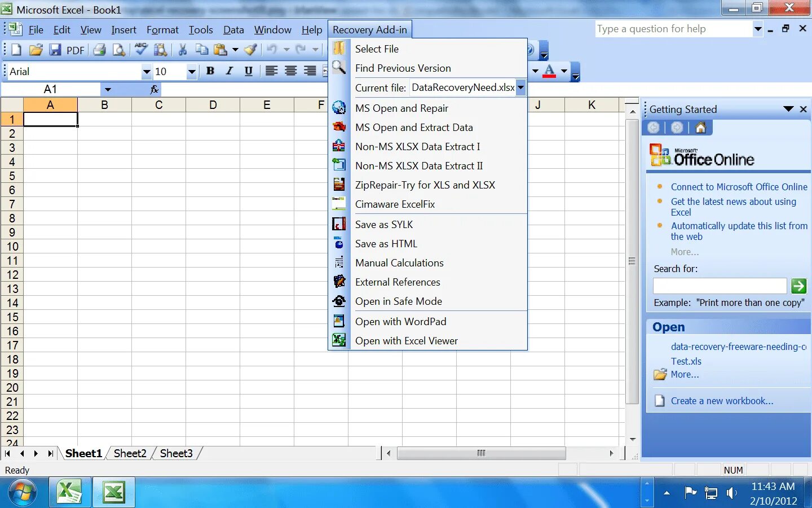
Task: Click Create a new workbook link
Action: (722, 401)
